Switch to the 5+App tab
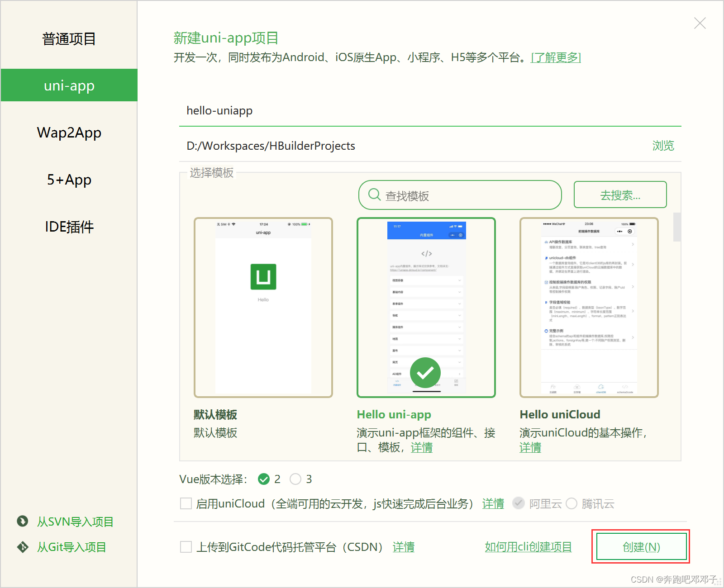 69,180
